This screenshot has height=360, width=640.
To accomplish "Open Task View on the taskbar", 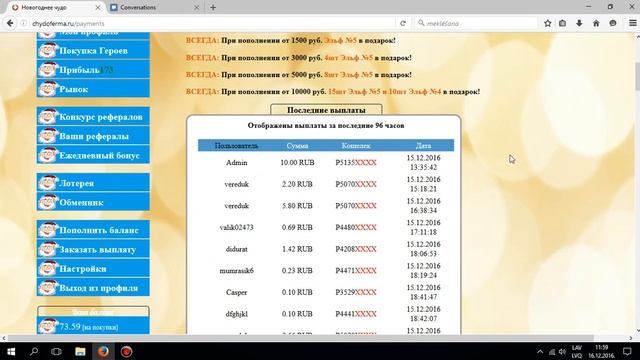I will tap(56, 351).
